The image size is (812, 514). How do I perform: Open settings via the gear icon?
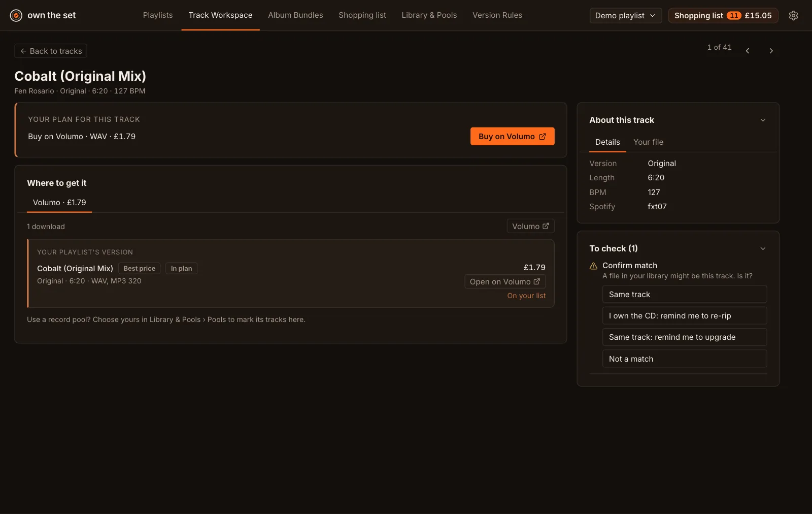click(793, 15)
